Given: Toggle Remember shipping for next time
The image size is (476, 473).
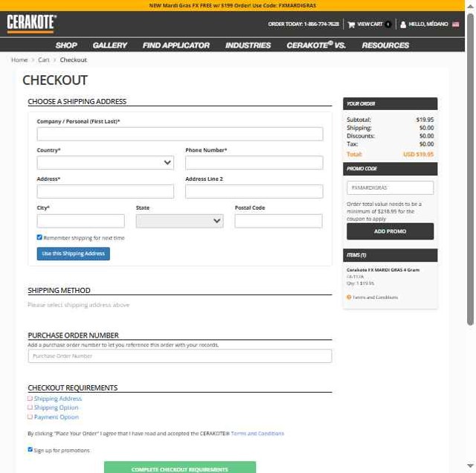Looking at the screenshot, I should (x=39, y=237).
